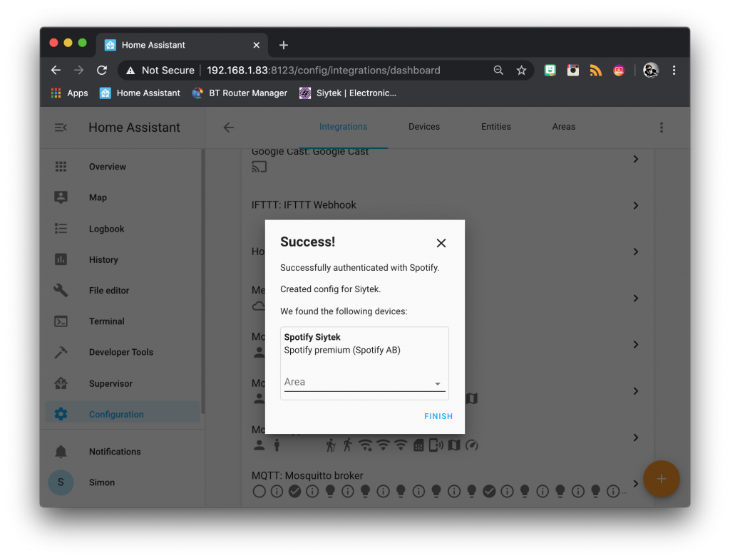
Task: Open the BT Router Manager bookmark
Action: (240, 93)
